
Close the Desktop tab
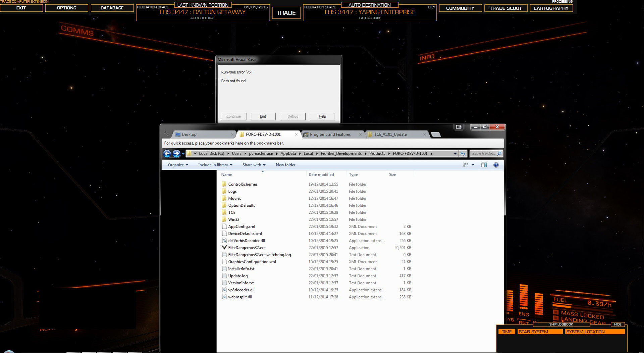point(232,135)
